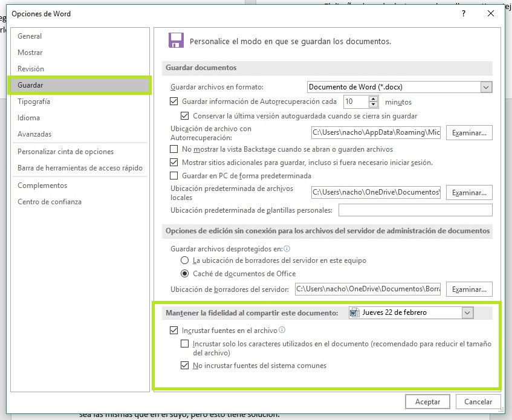Uncheck 'Incrustar fuentes en el archivo'

173,330
